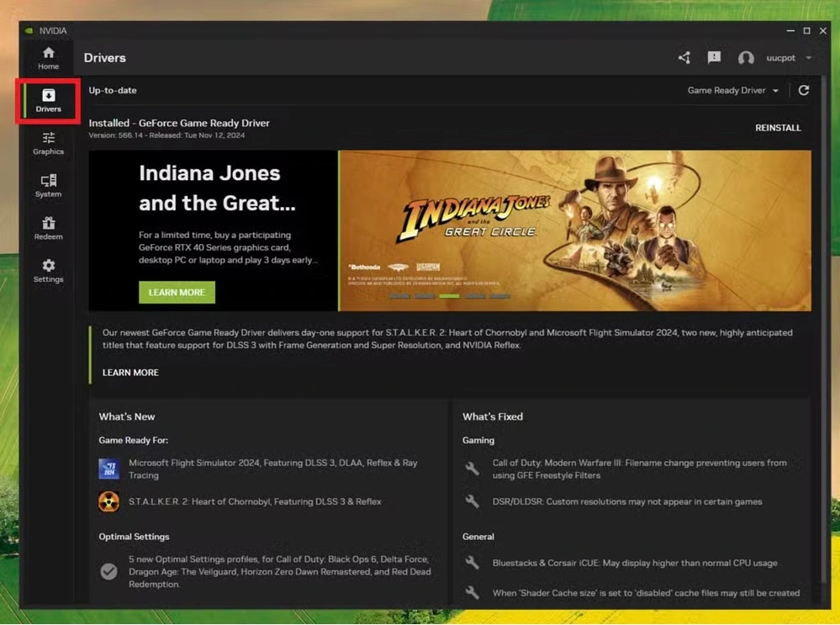
Task: Click wrench icon beside Bluestacks fix
Action: pos(472,563)
